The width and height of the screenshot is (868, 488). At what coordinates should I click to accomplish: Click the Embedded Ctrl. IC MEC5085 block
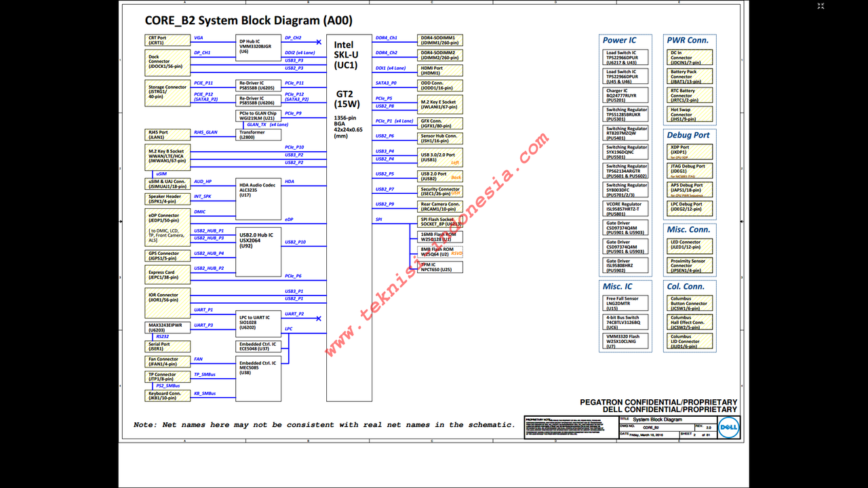[258, 379]
